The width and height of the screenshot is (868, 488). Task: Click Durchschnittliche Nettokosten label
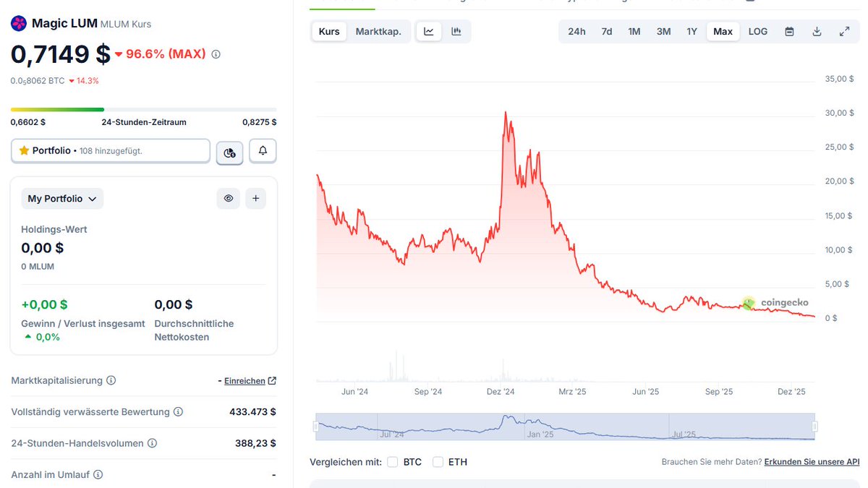tap(194, 330)
